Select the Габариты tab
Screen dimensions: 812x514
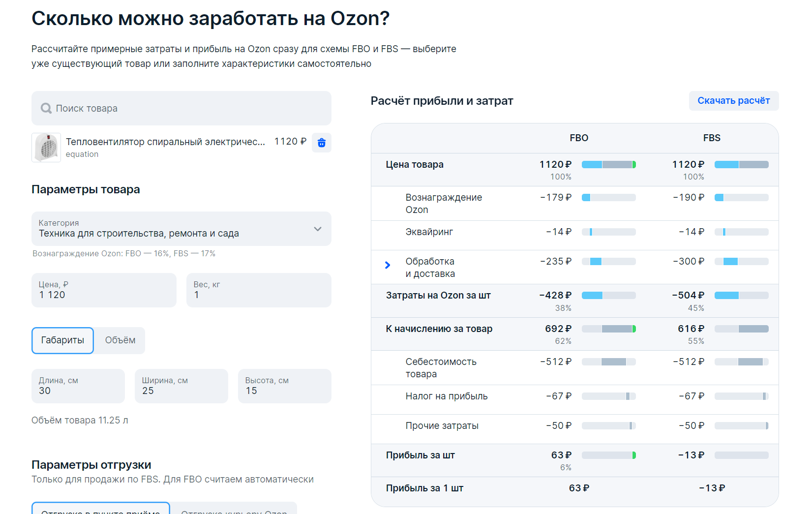[x=62, y=340]
